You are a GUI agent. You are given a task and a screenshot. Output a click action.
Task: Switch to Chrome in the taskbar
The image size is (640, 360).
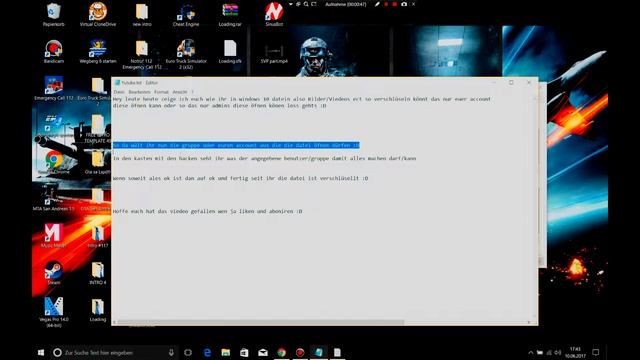pos(282,352)
